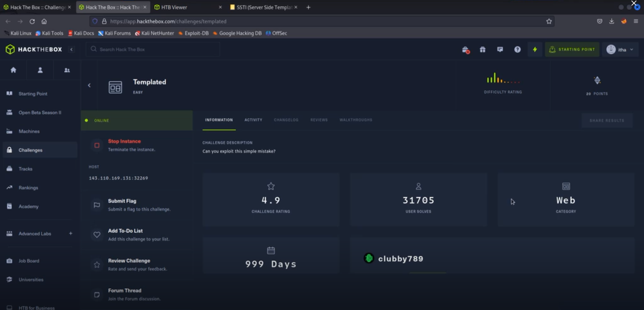
Task: Open the messages icon in the header
Action: click(x=500, y=49)
